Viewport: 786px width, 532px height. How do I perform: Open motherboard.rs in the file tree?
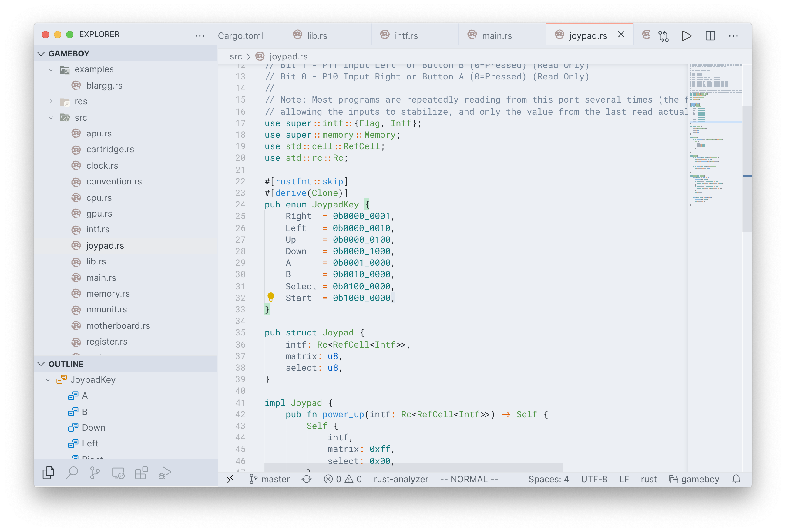(x=118, y=326)
